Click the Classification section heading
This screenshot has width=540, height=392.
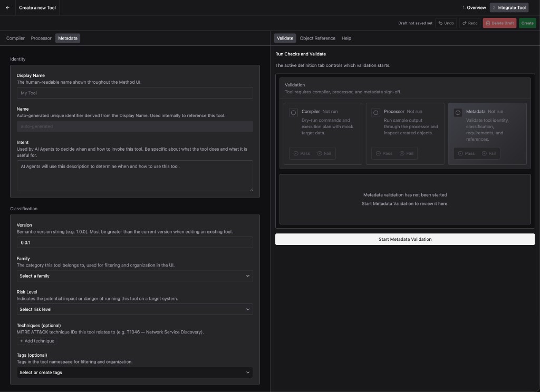[x=24, y=209]
